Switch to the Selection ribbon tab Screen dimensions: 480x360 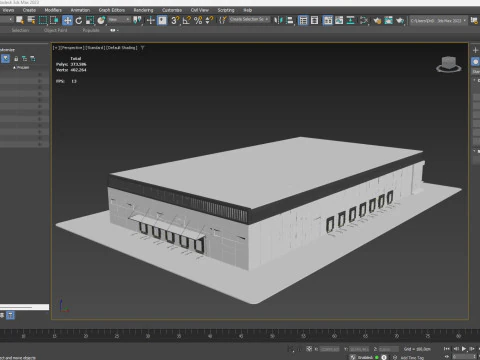pyautogui.click(x=20, y=30)
